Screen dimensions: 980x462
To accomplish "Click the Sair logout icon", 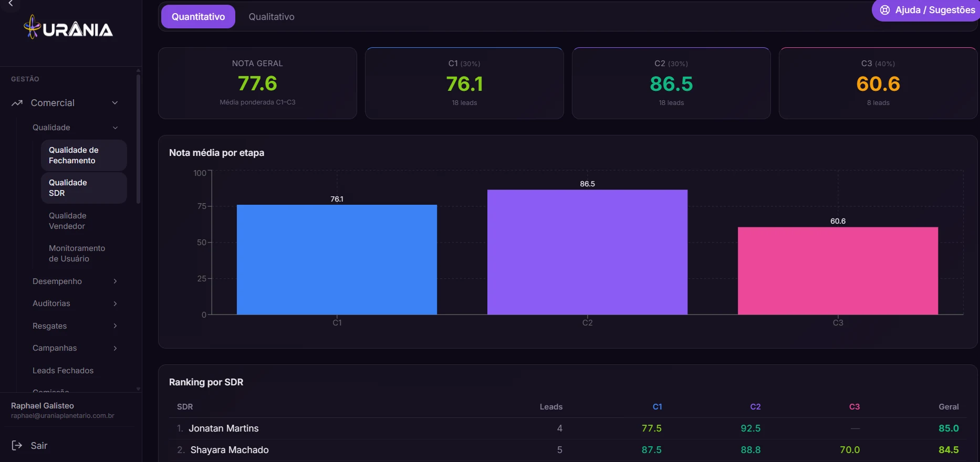I will (x=17, y=446).
